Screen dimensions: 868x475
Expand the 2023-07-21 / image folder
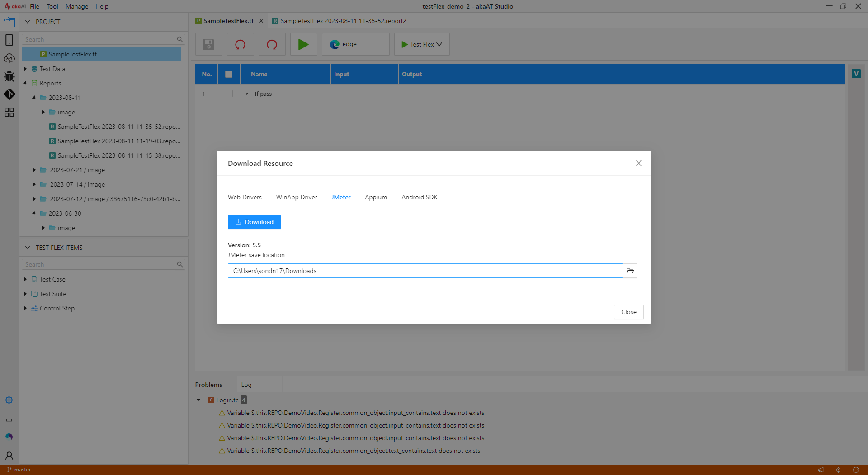tap(34, 170)
